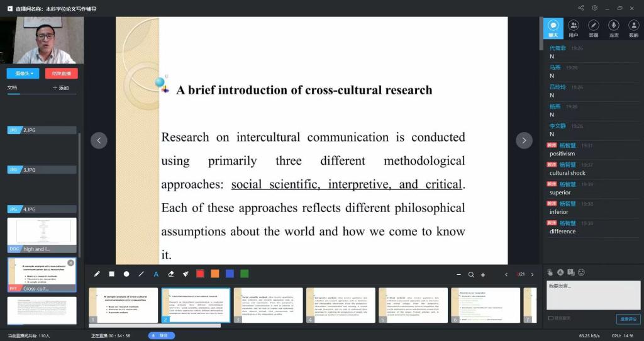Go back to the previous slide arrow

click(99, 141)
